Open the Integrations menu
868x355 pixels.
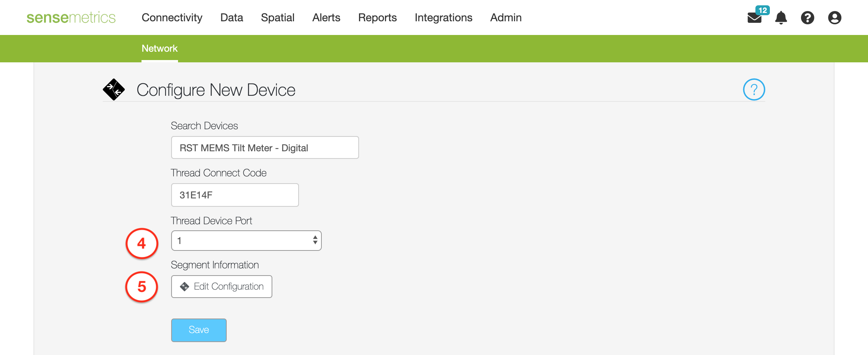[x=443, y=17]
